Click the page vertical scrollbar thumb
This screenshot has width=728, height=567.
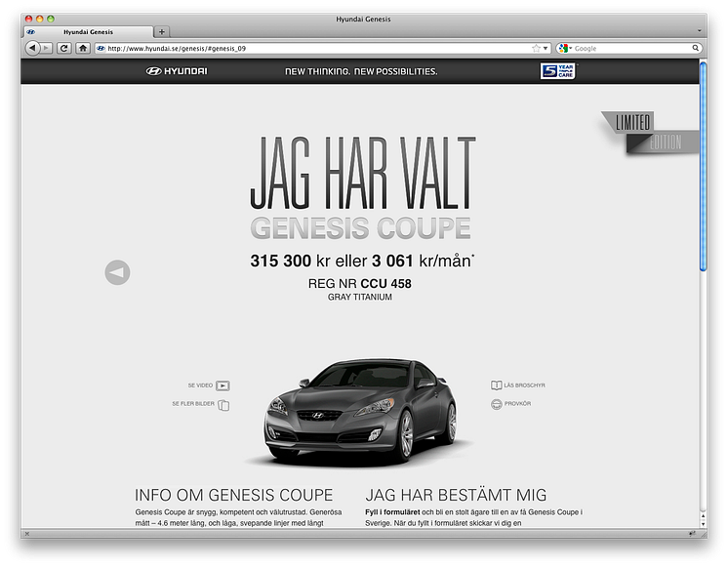(x=703, y=166)
